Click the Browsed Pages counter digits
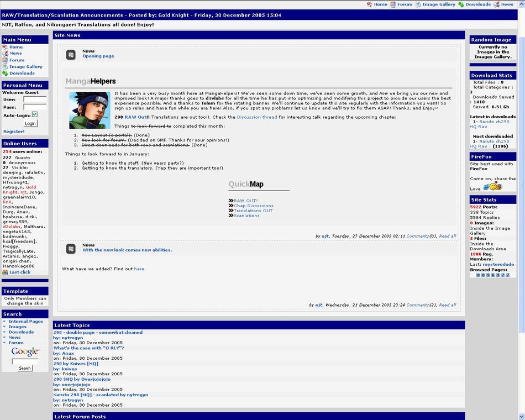Viewport: 525px width, 420px height. (493, 275)
